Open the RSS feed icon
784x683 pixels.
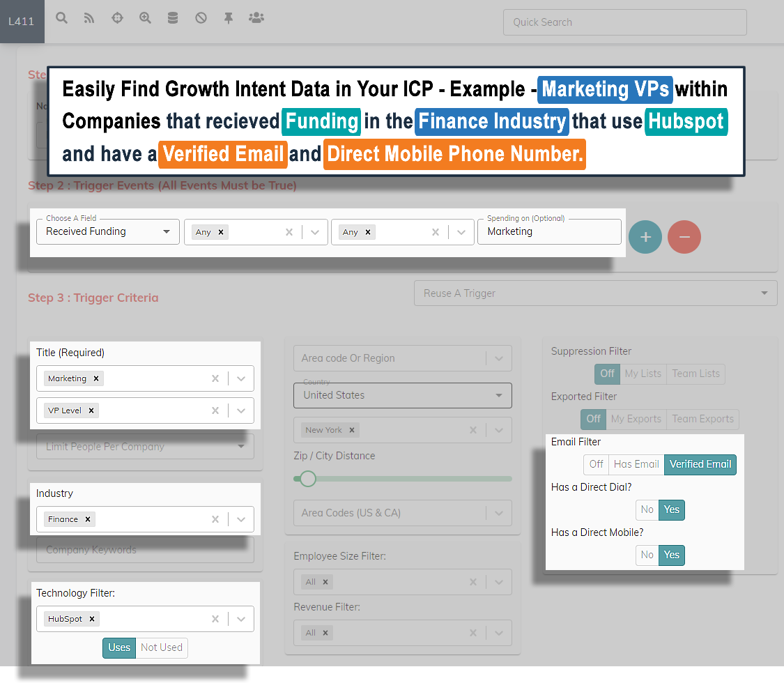tap(89, 18)
